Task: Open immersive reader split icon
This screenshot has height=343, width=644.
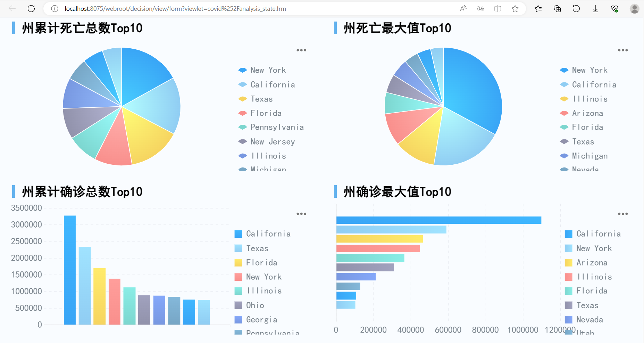Action: [x=498, y=9]
